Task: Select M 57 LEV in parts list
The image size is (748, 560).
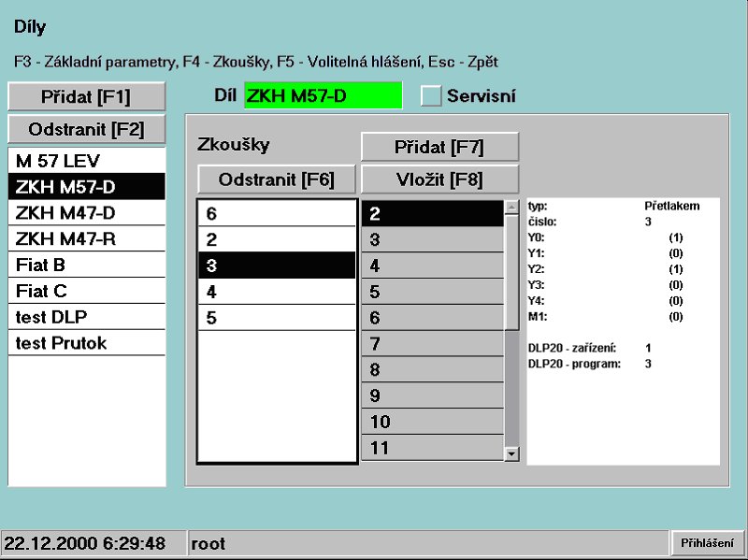Action: [86, 161]
